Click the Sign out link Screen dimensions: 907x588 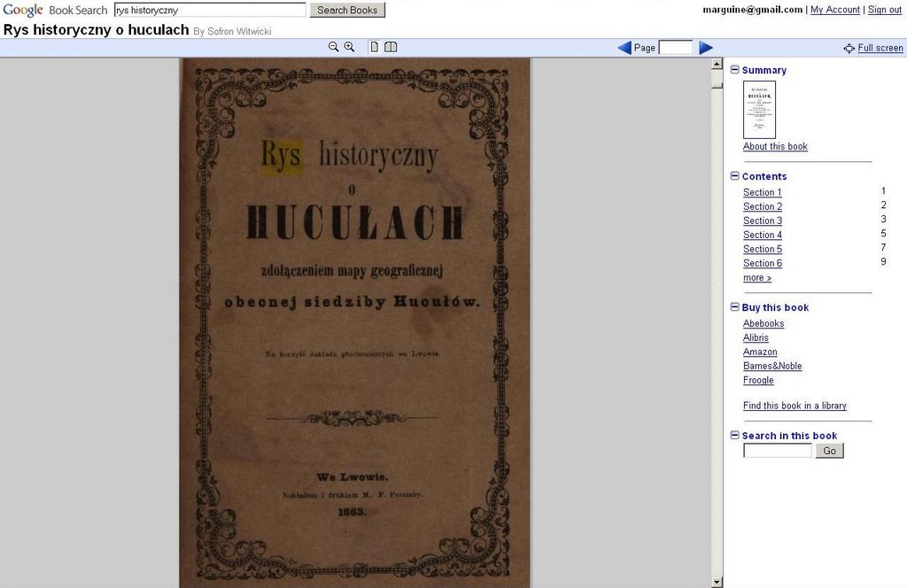tap(885, 9)
